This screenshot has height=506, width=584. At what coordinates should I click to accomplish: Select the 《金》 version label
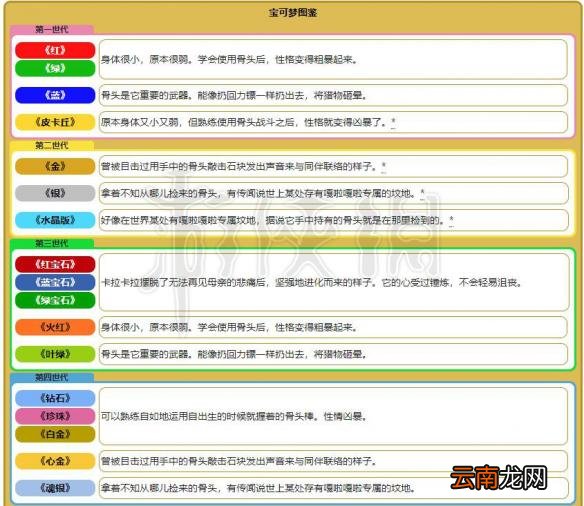(x=55, y=166)
